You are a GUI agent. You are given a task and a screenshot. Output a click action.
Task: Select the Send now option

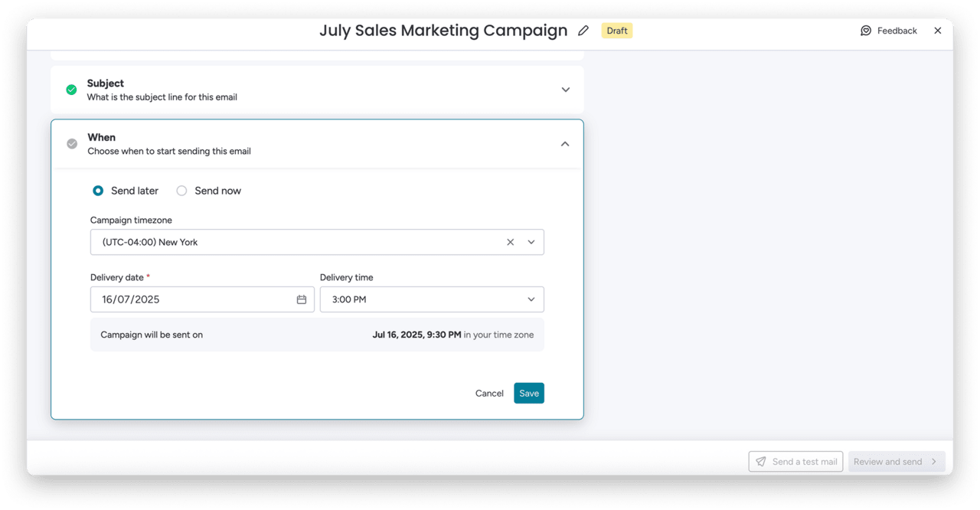[181, 191]
